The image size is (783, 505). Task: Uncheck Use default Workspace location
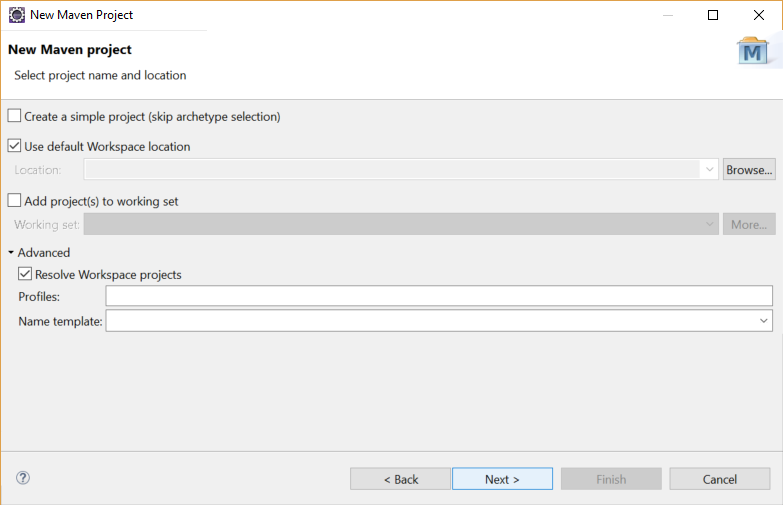click(x=14, y=146)
